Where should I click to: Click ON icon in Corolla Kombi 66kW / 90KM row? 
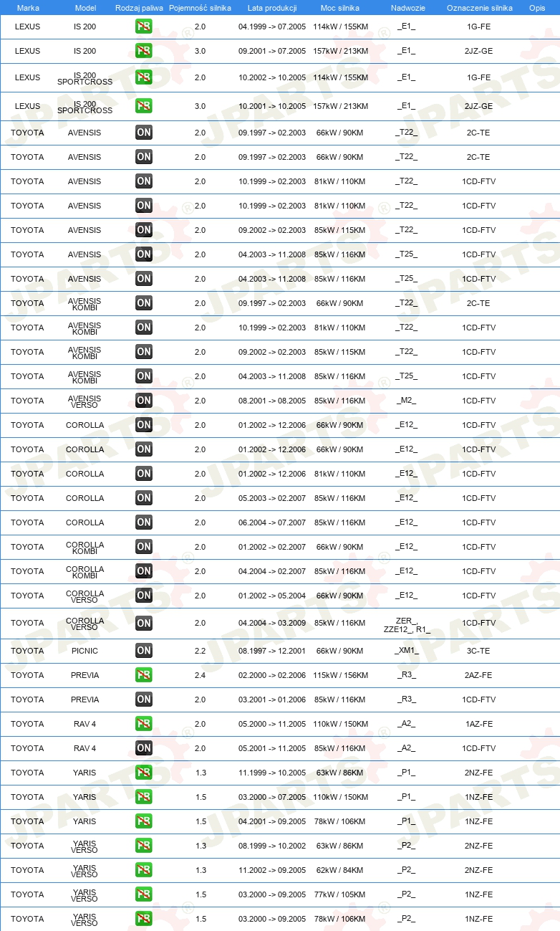144,547
